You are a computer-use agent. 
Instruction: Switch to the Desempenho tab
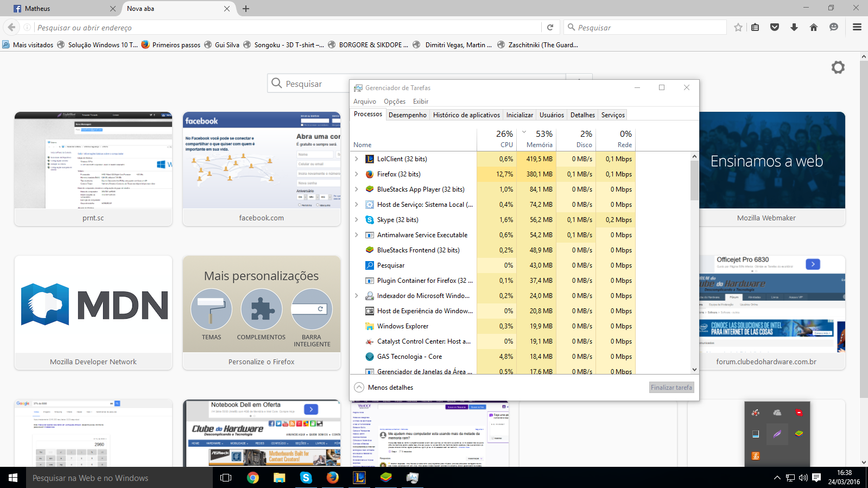(408, 115)
